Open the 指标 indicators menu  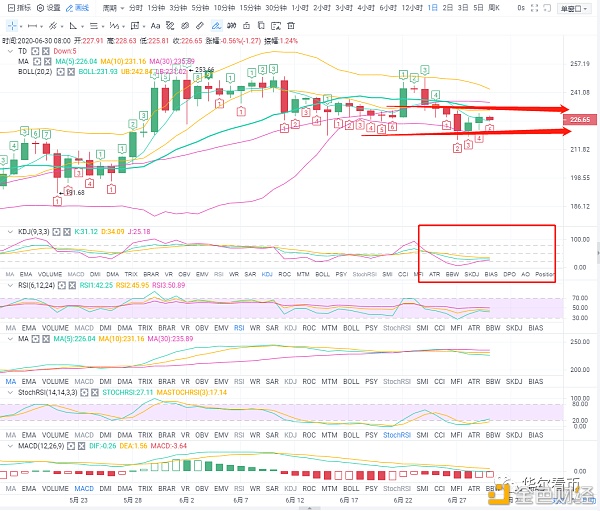[x=19, y=8]
